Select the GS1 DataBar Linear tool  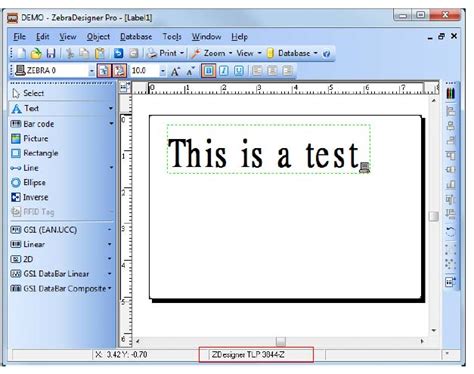(61, 274)
